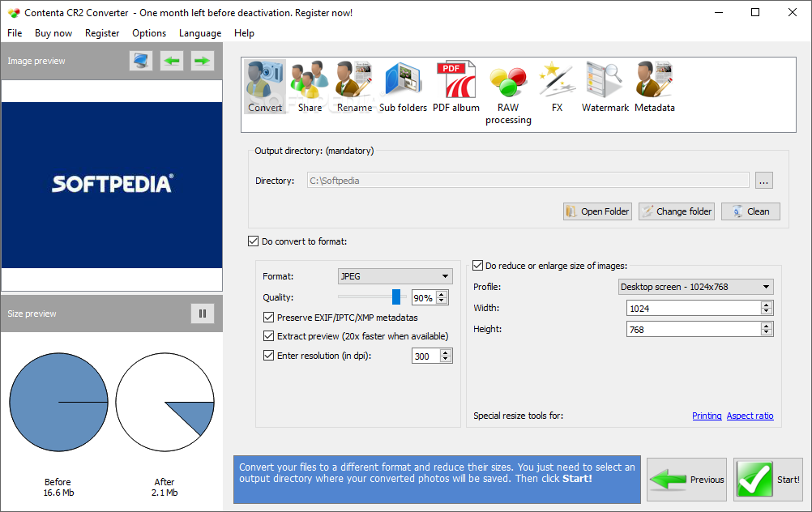Click the Before pie chart

(58, 403)
